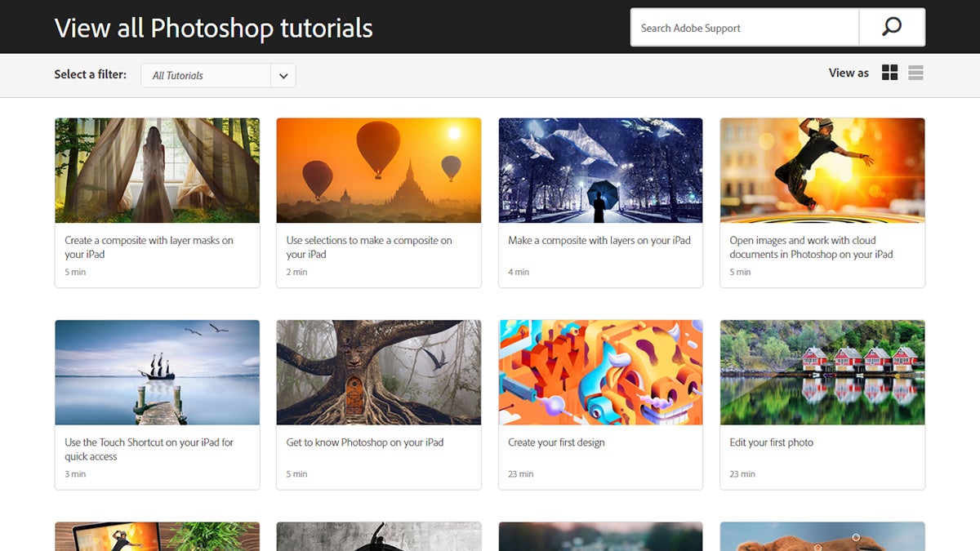Open 'Get to know Photoshop on your iPad'
The image size is (980, 551).
coord(365,442)
